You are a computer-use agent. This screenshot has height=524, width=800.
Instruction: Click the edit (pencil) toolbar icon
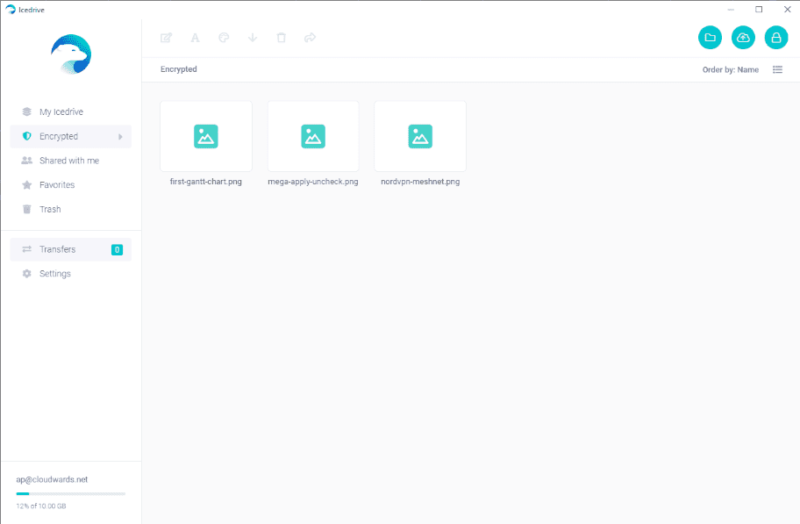tap(166, 38)
